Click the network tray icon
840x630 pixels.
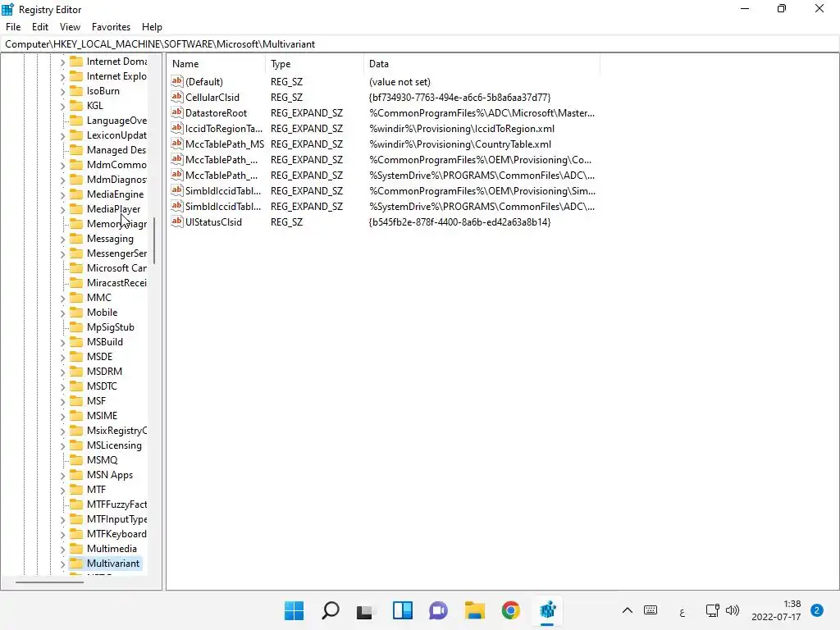point(713,610)
